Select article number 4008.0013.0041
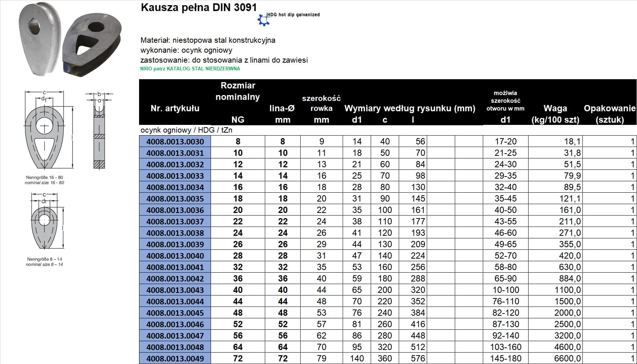Screen dimensions: 637x364 point(175,267)
